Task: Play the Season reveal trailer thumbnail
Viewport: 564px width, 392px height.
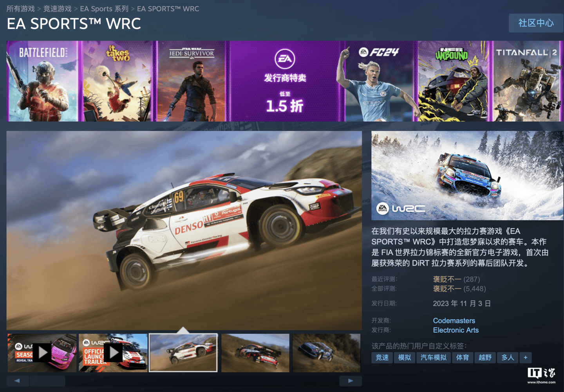Action: (42, 352)
